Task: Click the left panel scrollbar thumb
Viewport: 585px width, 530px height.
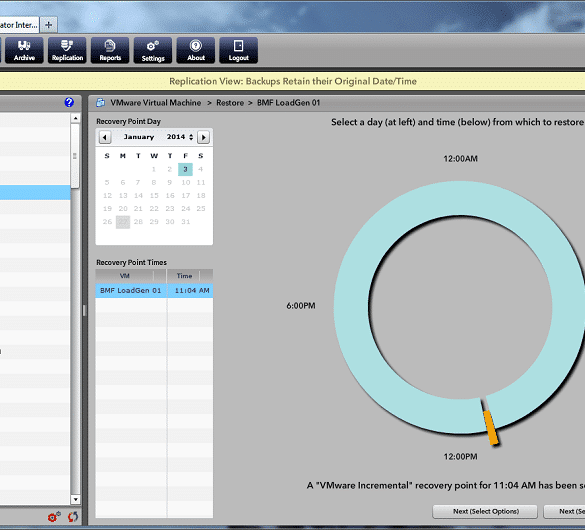Action: 75,156
